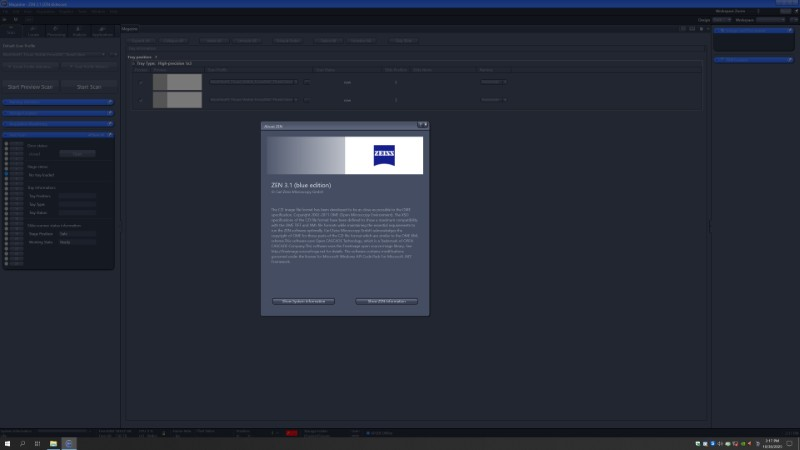Toggle the checkbox for the first tray slide
This screenshot has width=800, height=450.
tap(141, 82)
